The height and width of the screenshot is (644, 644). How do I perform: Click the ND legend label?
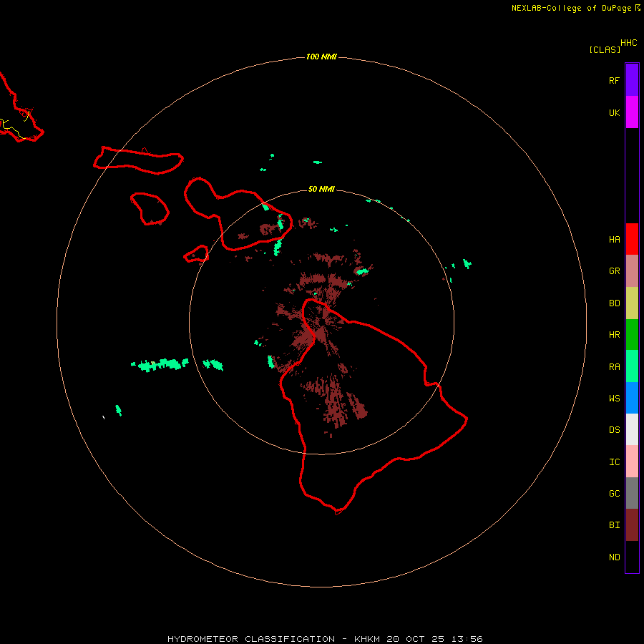pyautogui.click(x=614, y=557)
